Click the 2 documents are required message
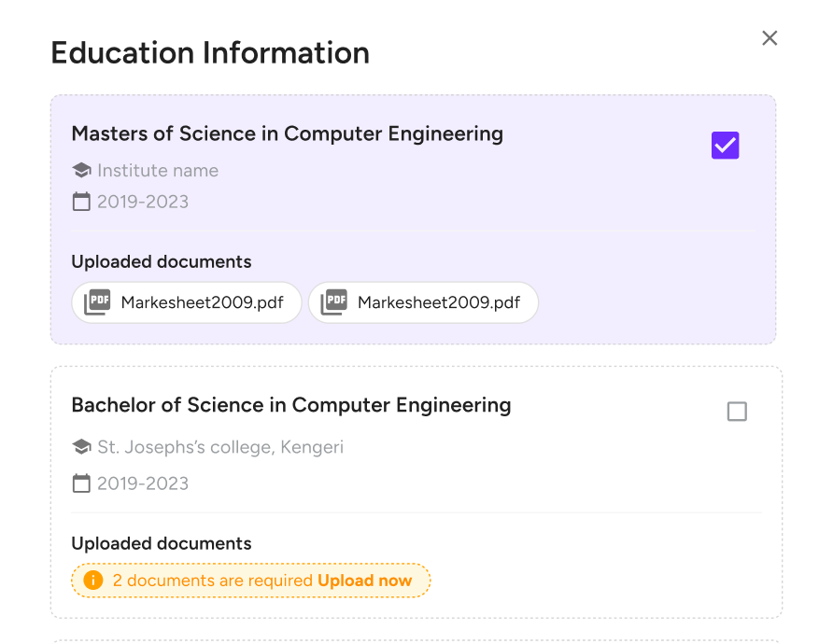This screenshot has width=833, height=644. 212,581
